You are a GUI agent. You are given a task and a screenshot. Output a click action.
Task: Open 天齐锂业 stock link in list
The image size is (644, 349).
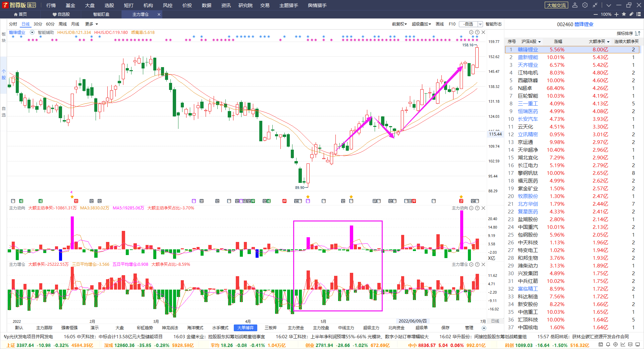528,65
